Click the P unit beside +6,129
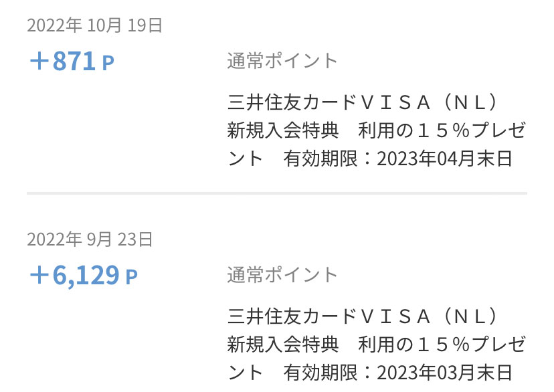Image resolution: width=554 pixels, height=392 pixels. coord(131,276)
